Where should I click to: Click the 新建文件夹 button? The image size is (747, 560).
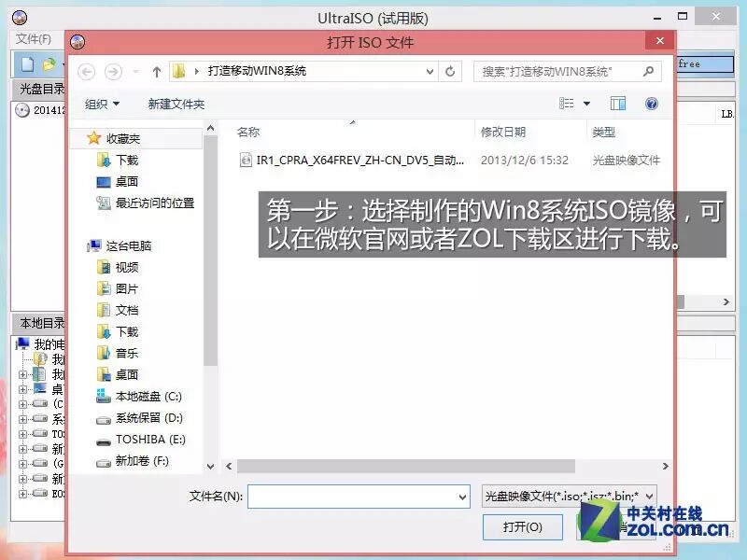point(176,104)
